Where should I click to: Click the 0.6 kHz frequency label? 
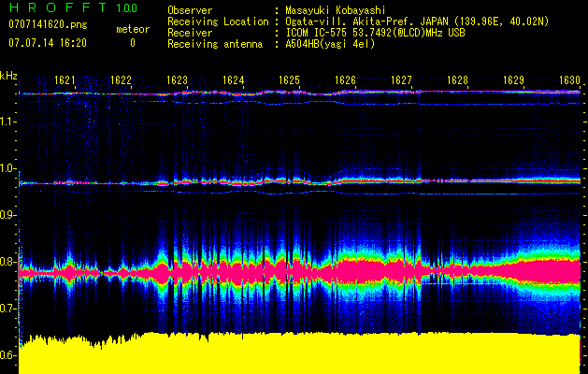click(x=8, y=355)
